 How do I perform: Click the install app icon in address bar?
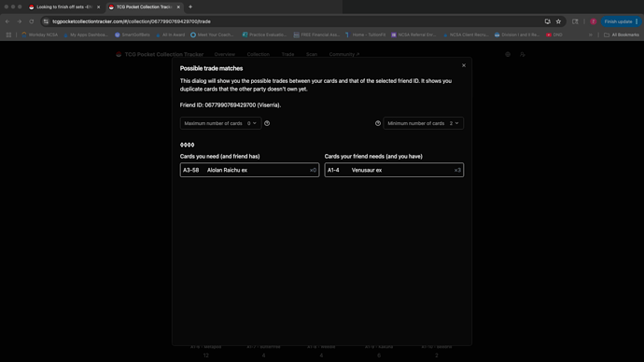548,21
